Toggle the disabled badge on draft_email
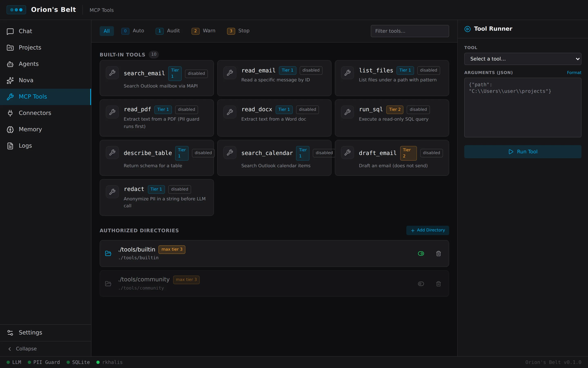This screenshot has width=588, height=368. click(x=432, y=153)
